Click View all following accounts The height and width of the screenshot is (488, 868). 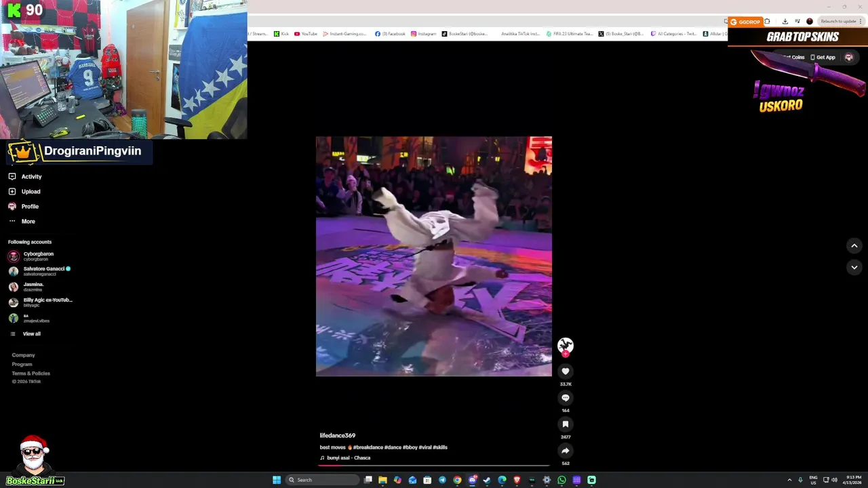click(x=25, y=333)
